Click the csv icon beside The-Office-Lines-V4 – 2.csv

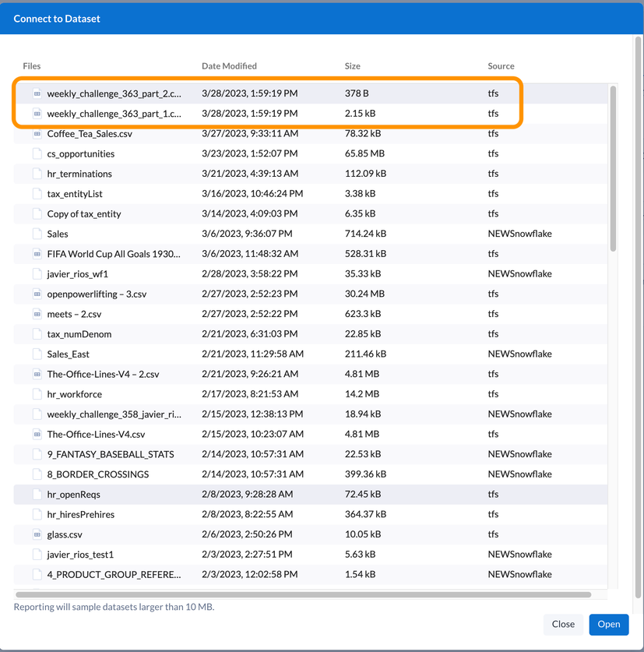click(37, 374)
